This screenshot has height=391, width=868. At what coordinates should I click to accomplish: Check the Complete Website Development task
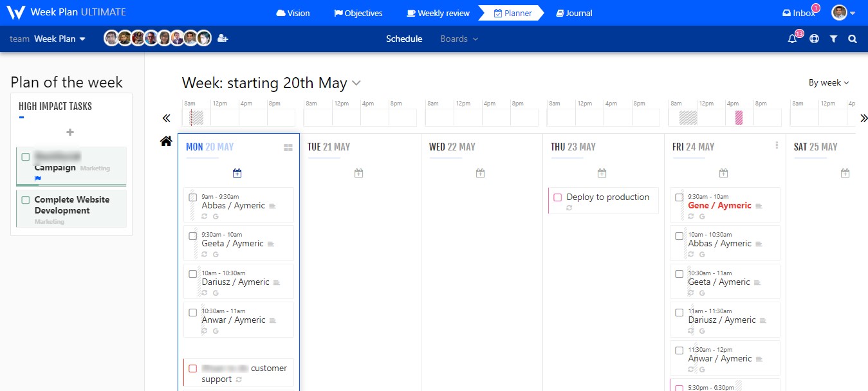pyautogui.click(x=27, y=200)
